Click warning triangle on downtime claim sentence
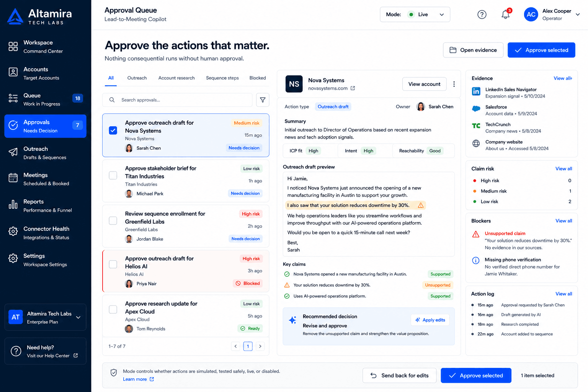588x392 pixels. pyautogui.click(x=421, y=205)
